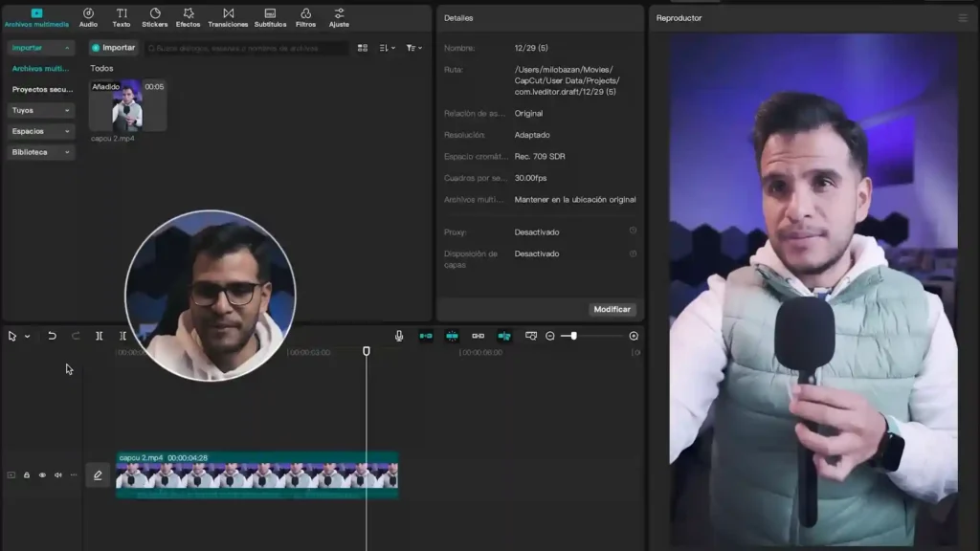Click the Efectos icon in the top toolbar
This screenshot has height=551, width=980.
tap(189, 15)
